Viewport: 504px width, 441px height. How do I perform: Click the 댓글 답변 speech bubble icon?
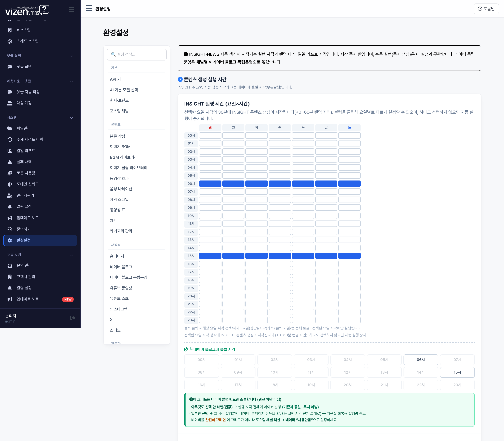(x=10, y=67)
